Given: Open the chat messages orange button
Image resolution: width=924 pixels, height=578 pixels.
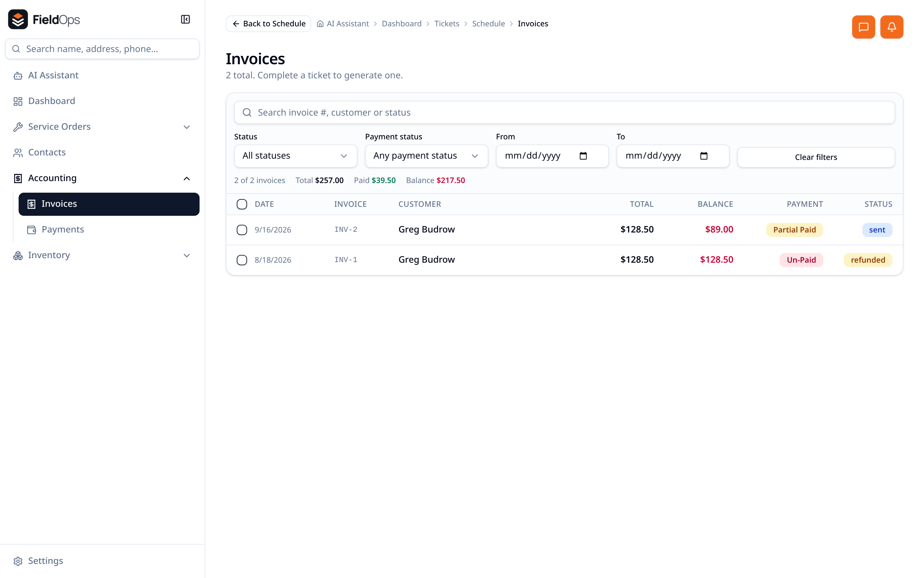Looking at the screenshot, I should click(863, 27).
